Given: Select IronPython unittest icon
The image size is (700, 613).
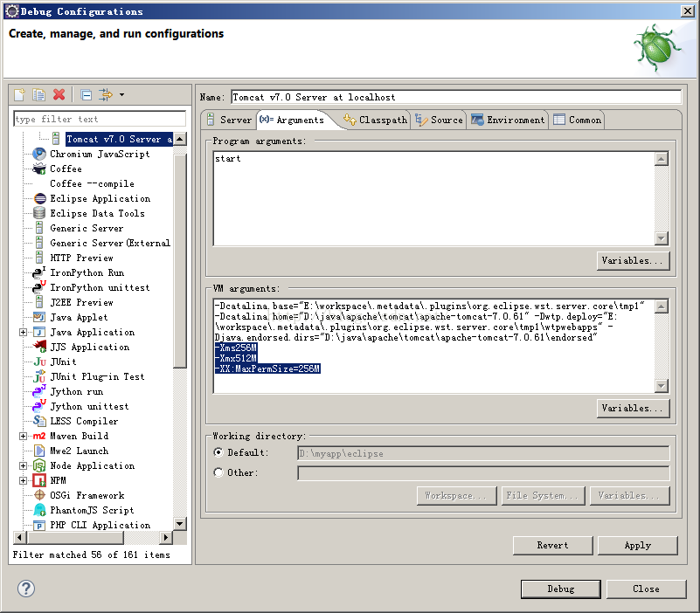Looking at the screenshot, I should pos(38,287).
